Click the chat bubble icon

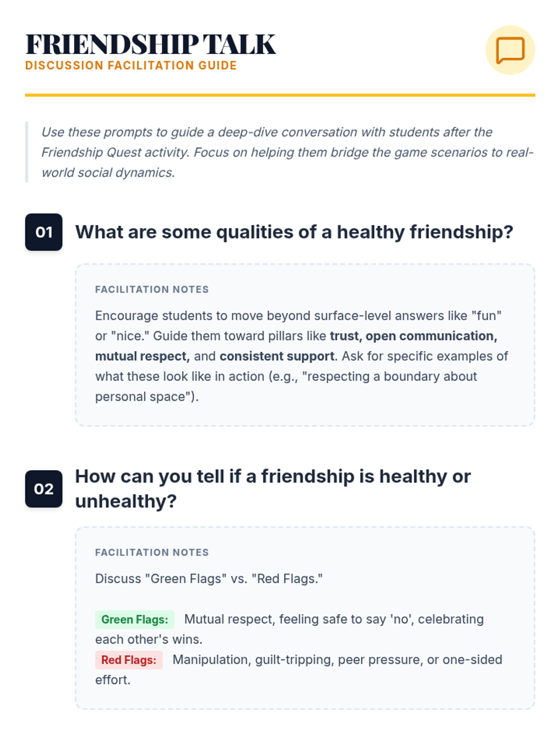coord(510,50)
